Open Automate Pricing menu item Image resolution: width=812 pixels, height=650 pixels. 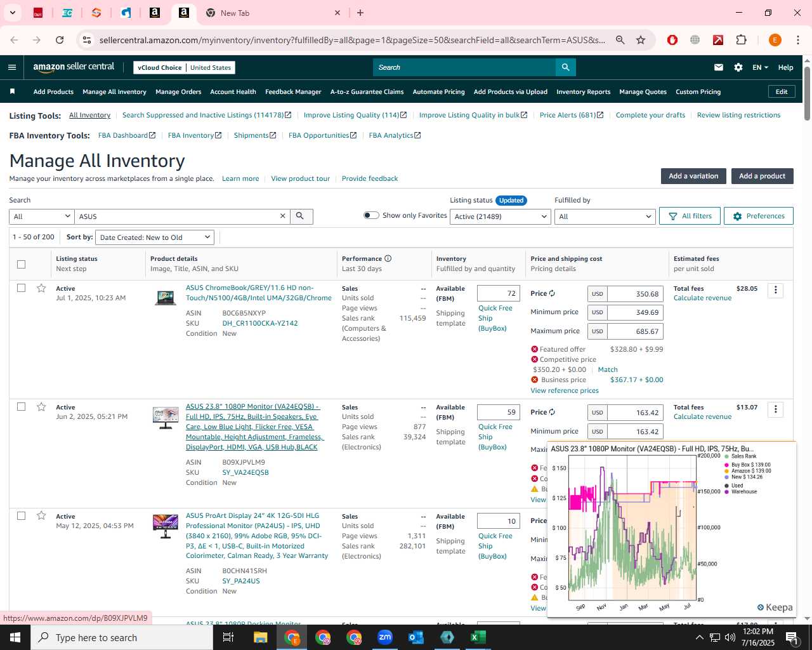pyautogui.click(x=438, y=91)
